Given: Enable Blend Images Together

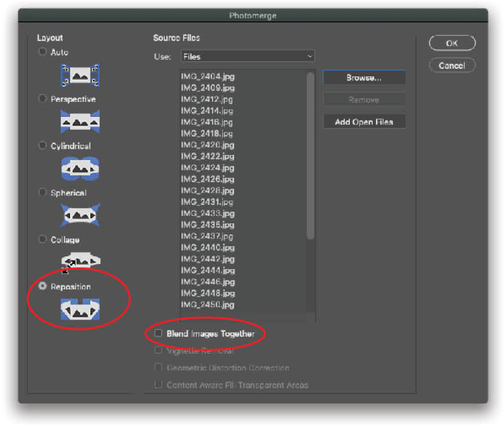Looking at the screenshot, I should 158,333.
